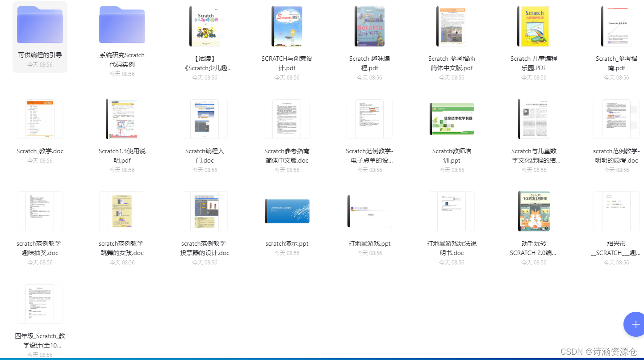Open Scratch 参考指南简体中文版.pdf thumbnail
The image size is (644, 360).
(452, 26)
